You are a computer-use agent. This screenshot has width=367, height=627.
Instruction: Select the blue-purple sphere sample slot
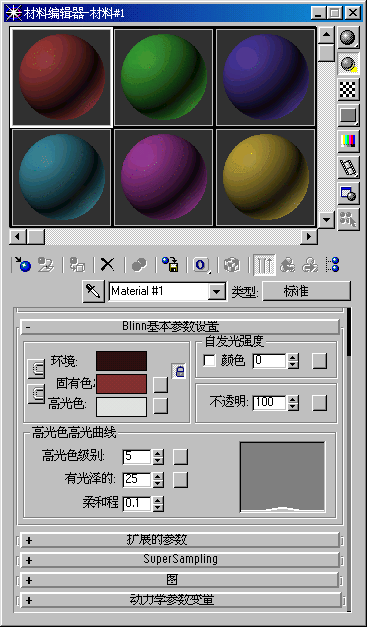click(x=265, y=77)
